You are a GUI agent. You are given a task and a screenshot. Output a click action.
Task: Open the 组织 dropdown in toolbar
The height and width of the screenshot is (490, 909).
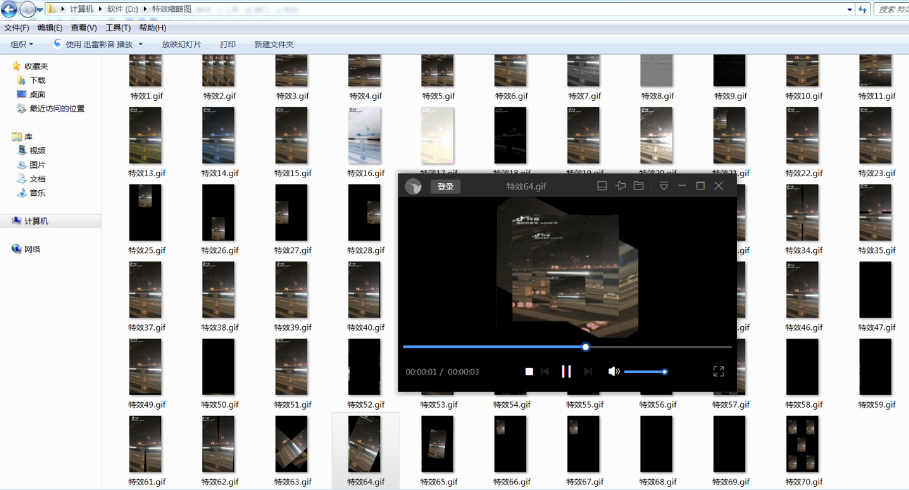tap(21, 44)
